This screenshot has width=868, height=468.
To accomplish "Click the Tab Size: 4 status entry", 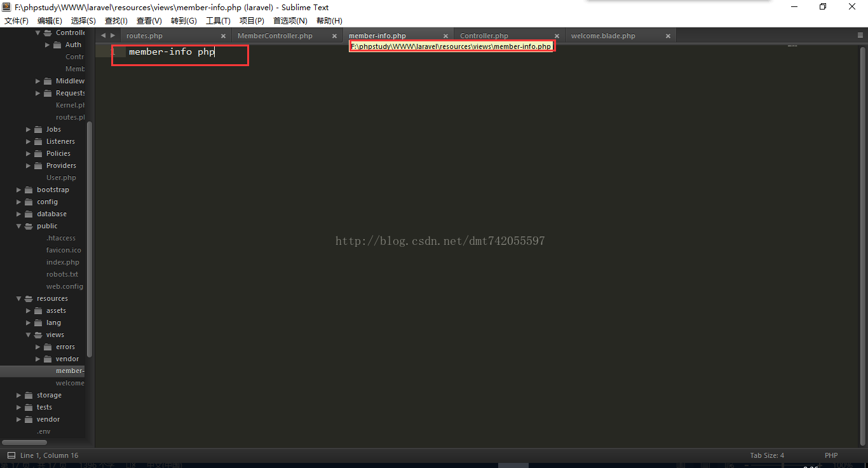I will point(767,455).
